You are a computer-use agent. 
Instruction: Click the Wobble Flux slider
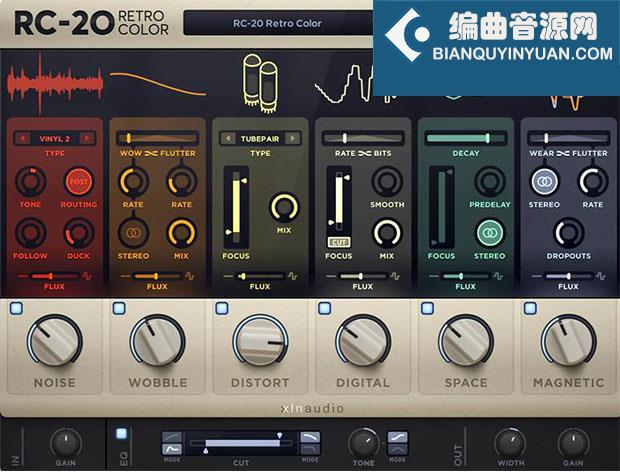point(157,276)
